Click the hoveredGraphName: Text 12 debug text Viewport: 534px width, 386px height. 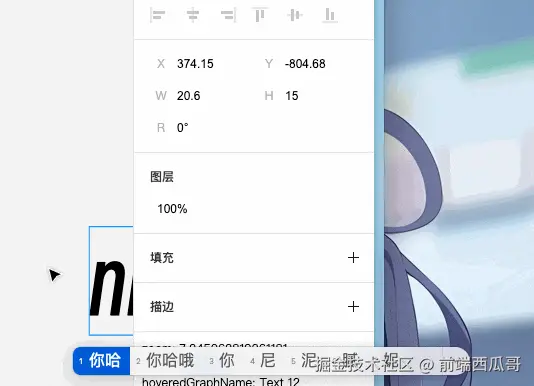click(221, 382)
